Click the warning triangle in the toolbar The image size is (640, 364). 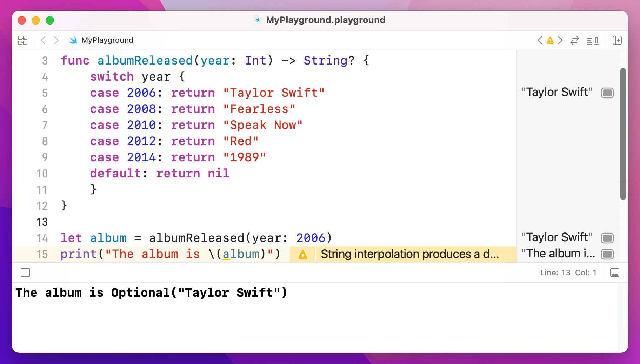pyautogui.click(x=549, y=40)
